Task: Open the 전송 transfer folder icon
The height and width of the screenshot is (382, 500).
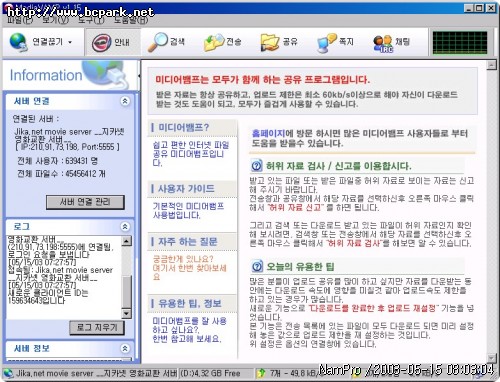Action: (x=214, y=42)
